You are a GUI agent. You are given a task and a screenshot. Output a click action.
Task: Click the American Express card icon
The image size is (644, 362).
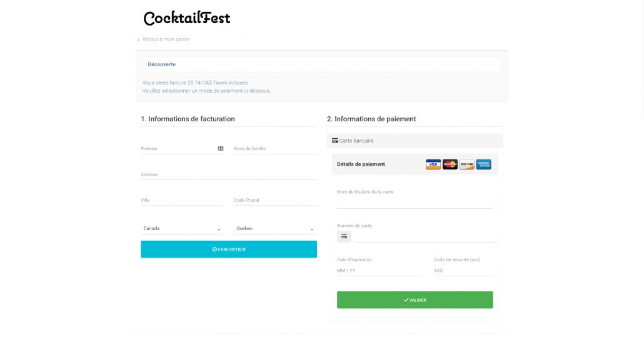pos(483,164)
